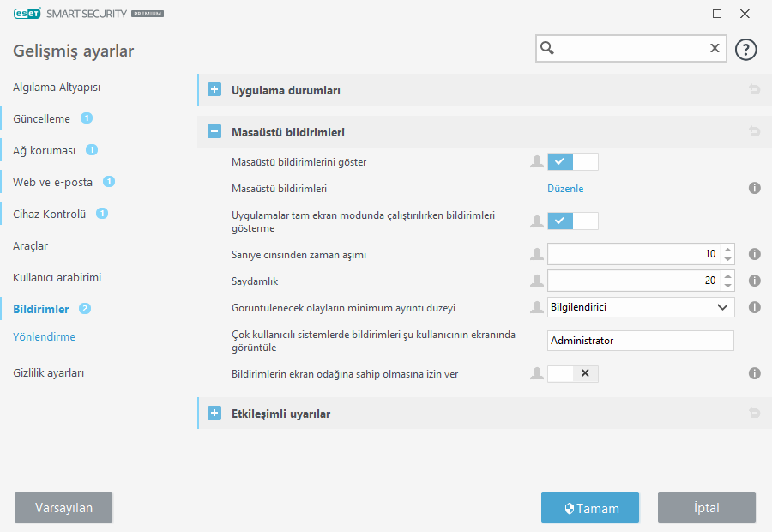Click info icon for Saydamlık setting
Viewport: 772px width, 532px height.
(x=755, y=281)
